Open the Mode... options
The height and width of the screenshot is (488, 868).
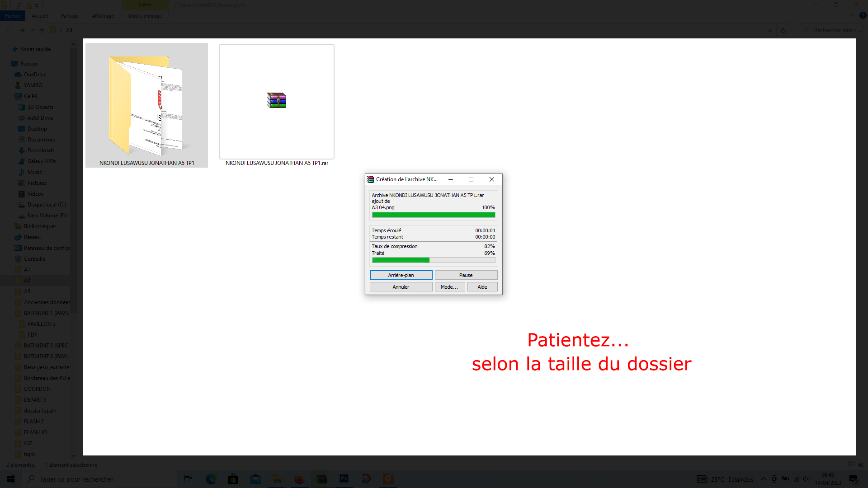(x=449, y=287)
